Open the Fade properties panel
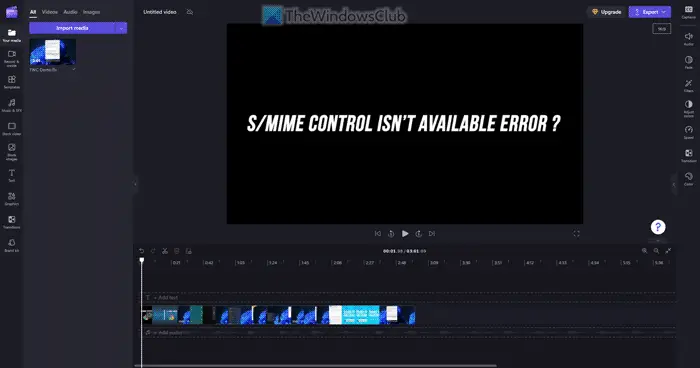Viewport: 700px width, 368px height. pos(688,63)
